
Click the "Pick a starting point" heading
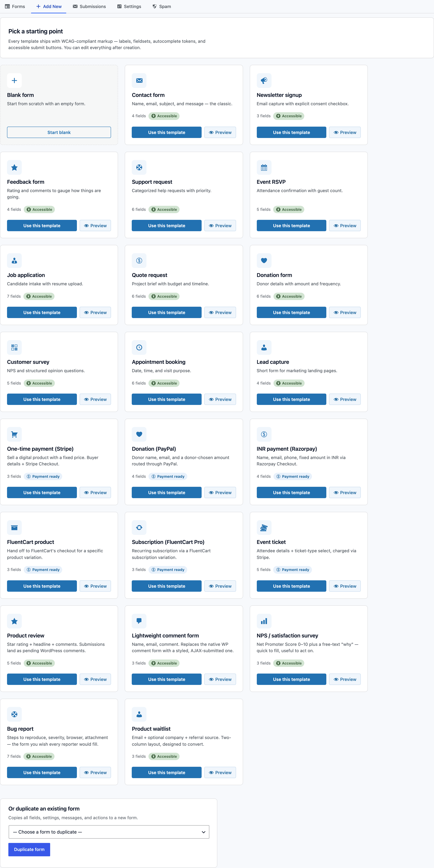click(35, 31)
